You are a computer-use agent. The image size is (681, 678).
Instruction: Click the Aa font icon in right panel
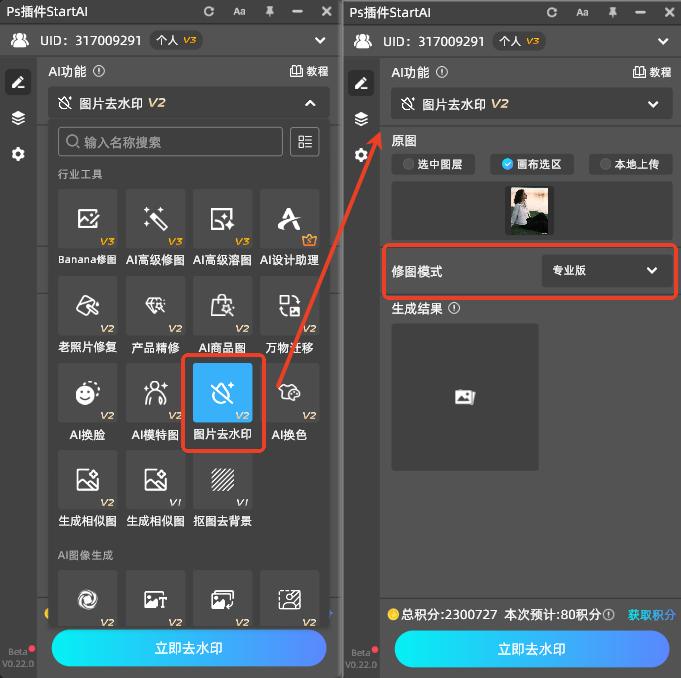[582, 13]
